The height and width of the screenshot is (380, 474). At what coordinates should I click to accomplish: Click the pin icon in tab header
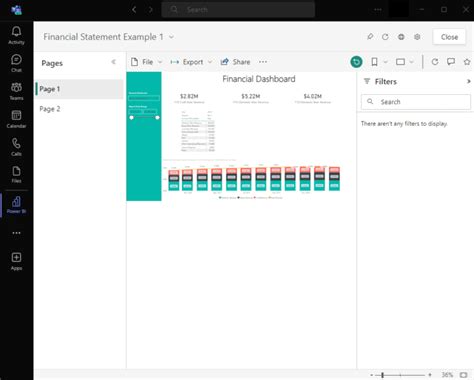pos(370,37)
